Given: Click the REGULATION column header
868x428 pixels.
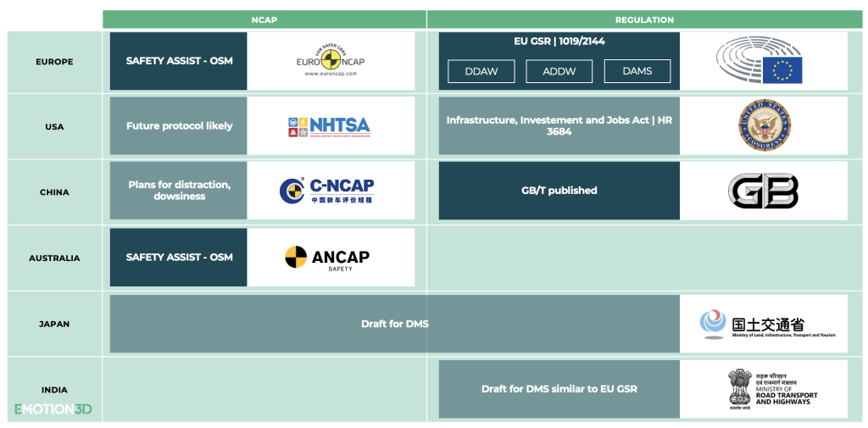Looking at the screenshot, I should pos(644,19).
